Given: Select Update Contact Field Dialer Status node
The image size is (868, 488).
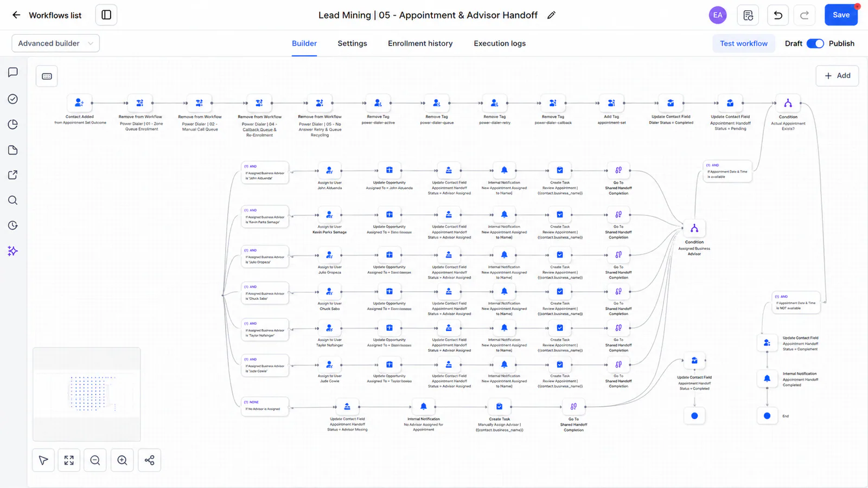Looking at the screenshot, I should [x=671, y=102].
